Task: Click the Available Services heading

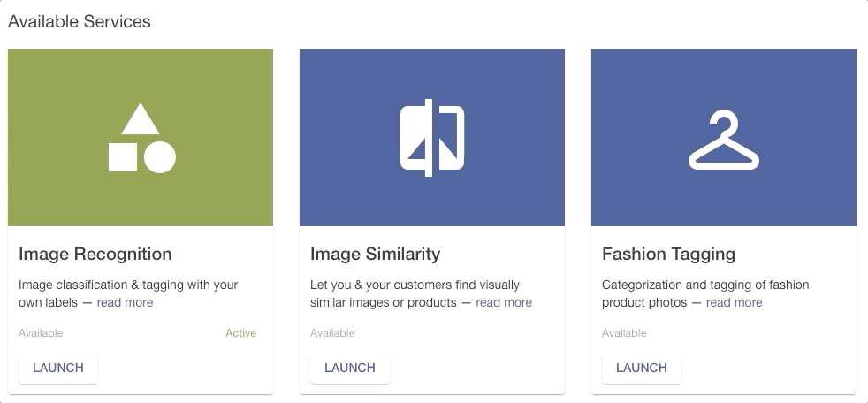Action: tap(80, 21)
